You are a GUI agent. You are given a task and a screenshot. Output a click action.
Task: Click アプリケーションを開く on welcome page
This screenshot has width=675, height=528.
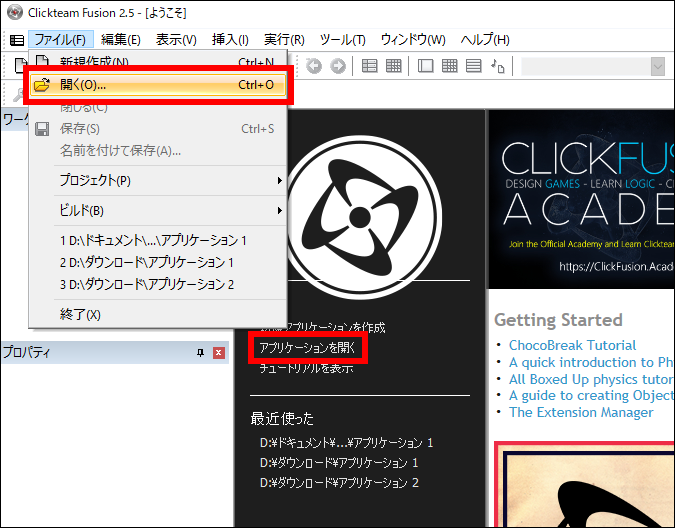click(x=307, y=348)
